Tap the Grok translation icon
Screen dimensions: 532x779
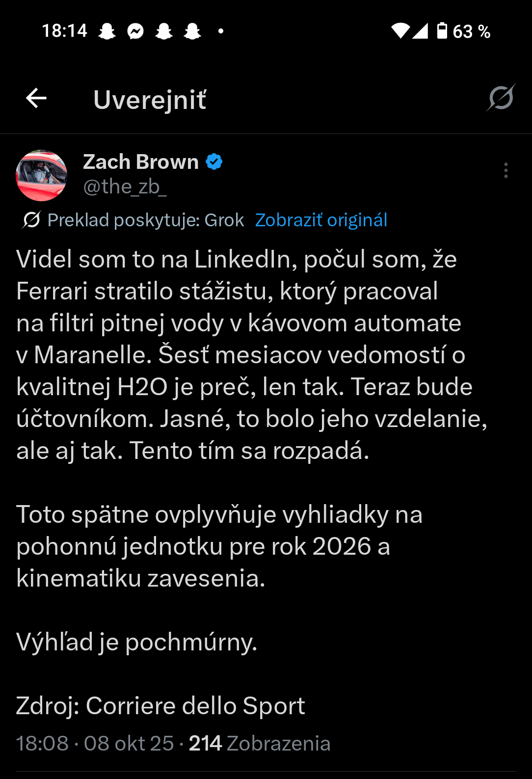[x=31, y=220]
